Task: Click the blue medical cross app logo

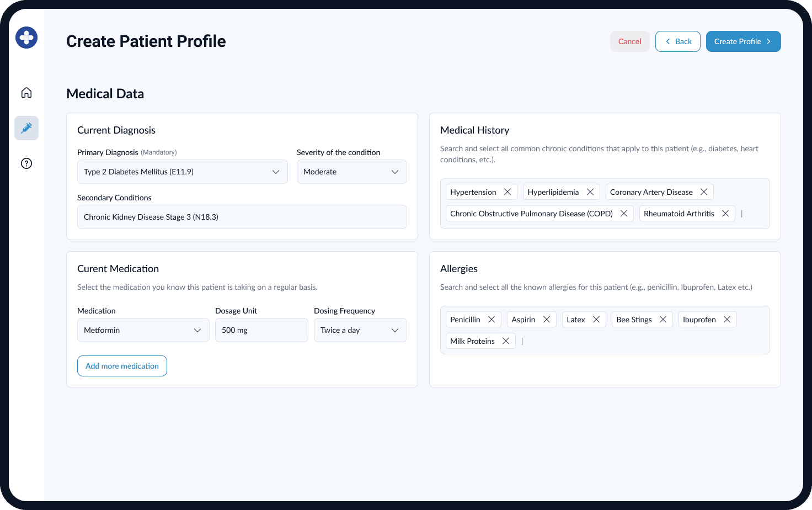Action: point(26,37)
